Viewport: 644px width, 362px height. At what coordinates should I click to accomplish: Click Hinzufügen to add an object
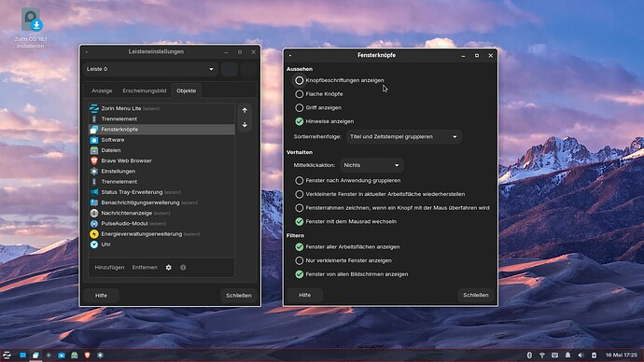(109, 267)
